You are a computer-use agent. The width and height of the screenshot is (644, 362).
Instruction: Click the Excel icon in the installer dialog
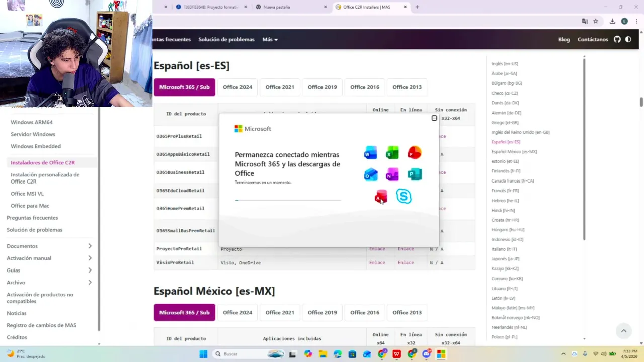(x=392, y=153)
